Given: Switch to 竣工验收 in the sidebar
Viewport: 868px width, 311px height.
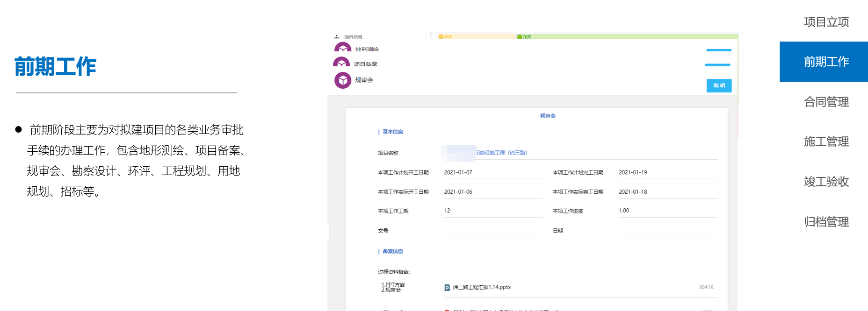Looking at the screenshot, I should [826, 182].
